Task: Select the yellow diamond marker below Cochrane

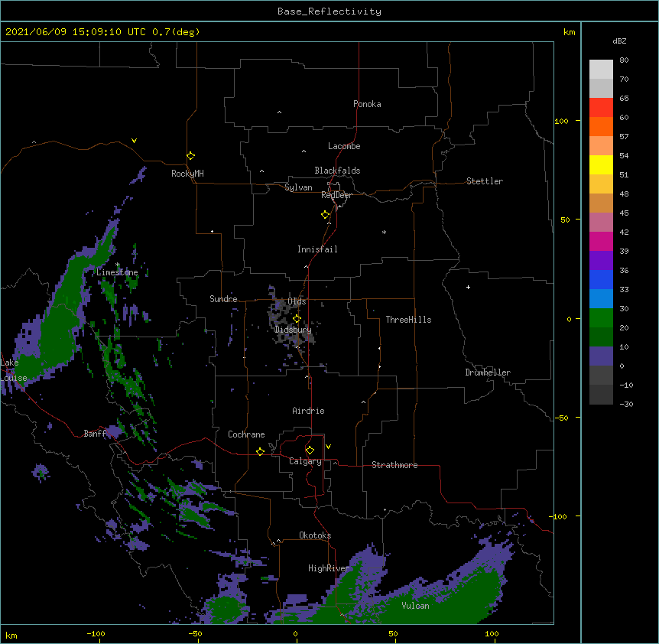Action: (260, 451)
